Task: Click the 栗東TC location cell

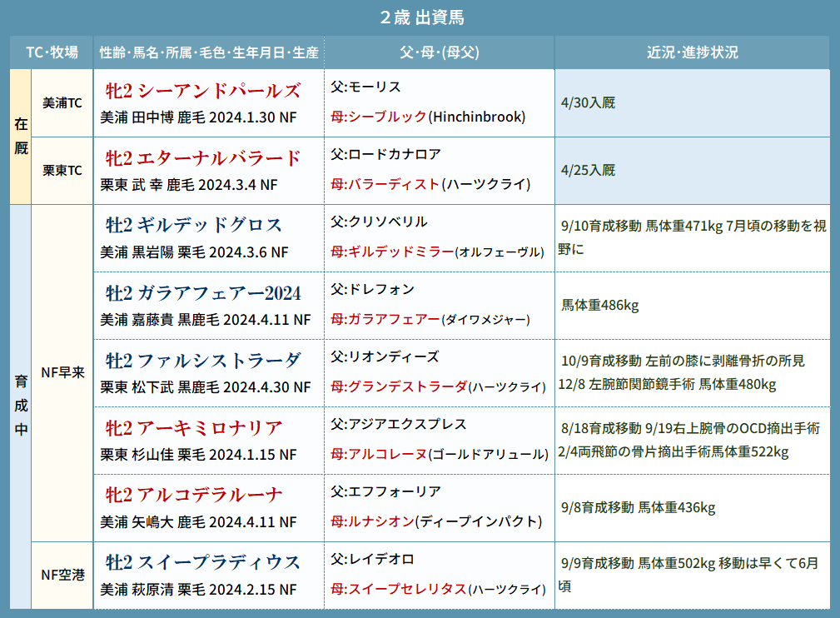Action: (x=62, y=171)
